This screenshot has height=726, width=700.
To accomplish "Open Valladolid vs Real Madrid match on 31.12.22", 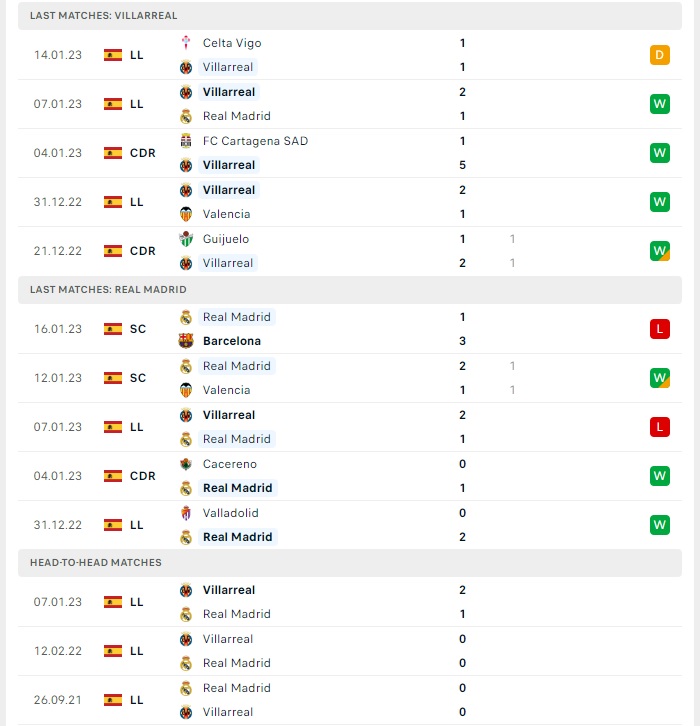I will [x=350, y=525].
